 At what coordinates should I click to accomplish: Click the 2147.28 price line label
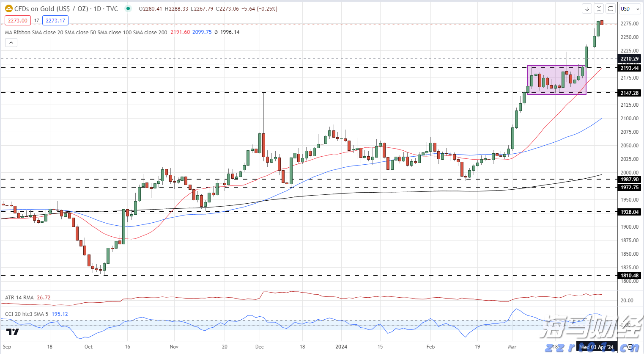click(630, 93)
